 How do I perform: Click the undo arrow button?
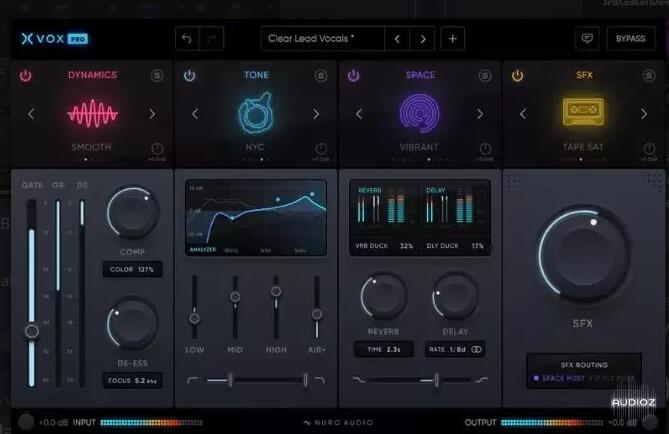point(187,39)
